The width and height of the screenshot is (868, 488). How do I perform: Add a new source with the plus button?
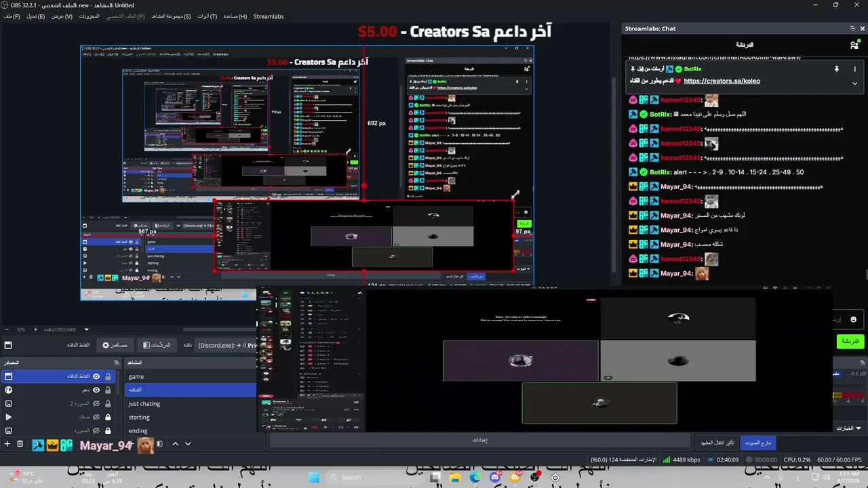7,444
